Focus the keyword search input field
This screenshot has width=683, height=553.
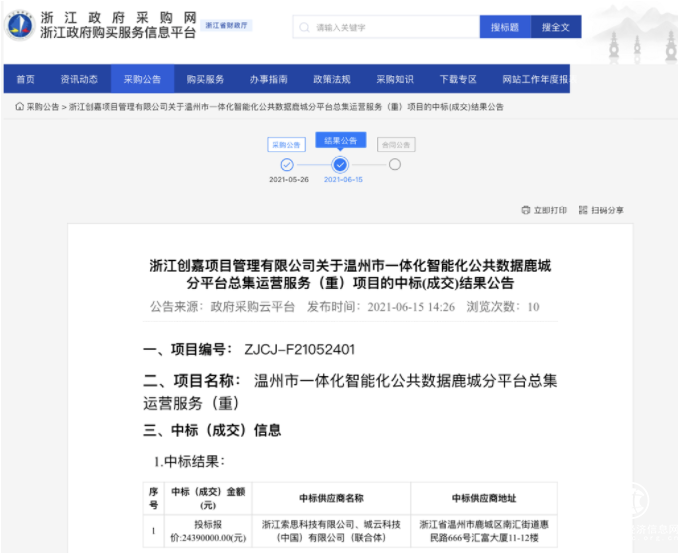[386, 27]
